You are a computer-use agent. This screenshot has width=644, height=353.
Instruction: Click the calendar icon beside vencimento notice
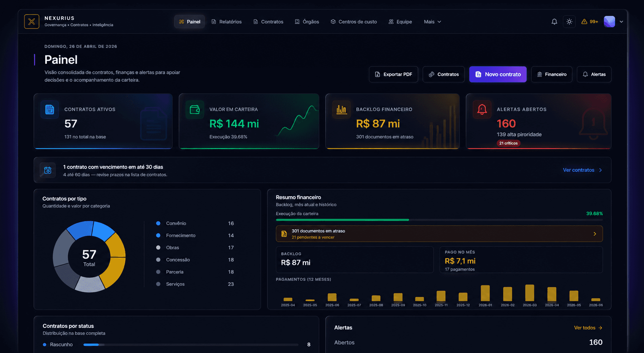48,170
